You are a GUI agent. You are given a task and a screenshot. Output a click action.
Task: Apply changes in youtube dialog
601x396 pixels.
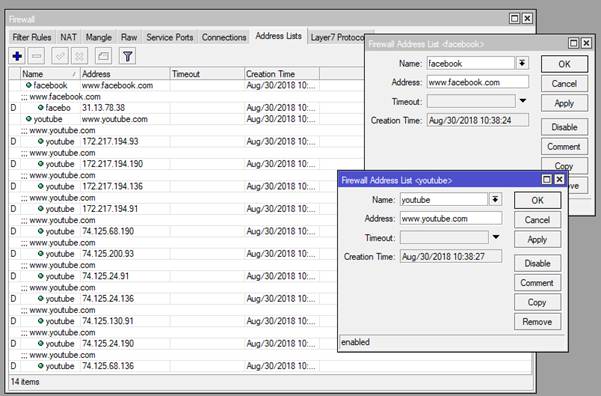point(537,240)
